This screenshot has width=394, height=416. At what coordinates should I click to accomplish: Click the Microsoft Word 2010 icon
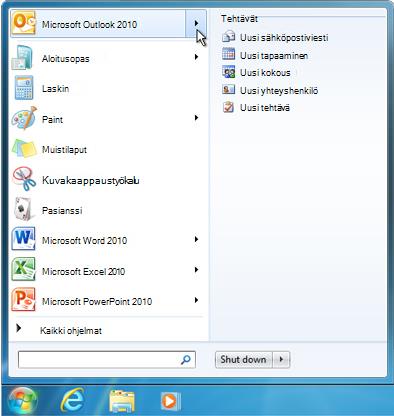click(23, 239)
